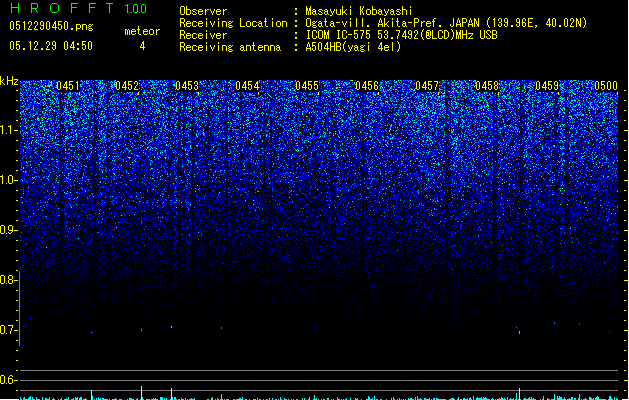Click the meteor count label
The width and height of the screenshot is (629, 400).
point(142,31)
